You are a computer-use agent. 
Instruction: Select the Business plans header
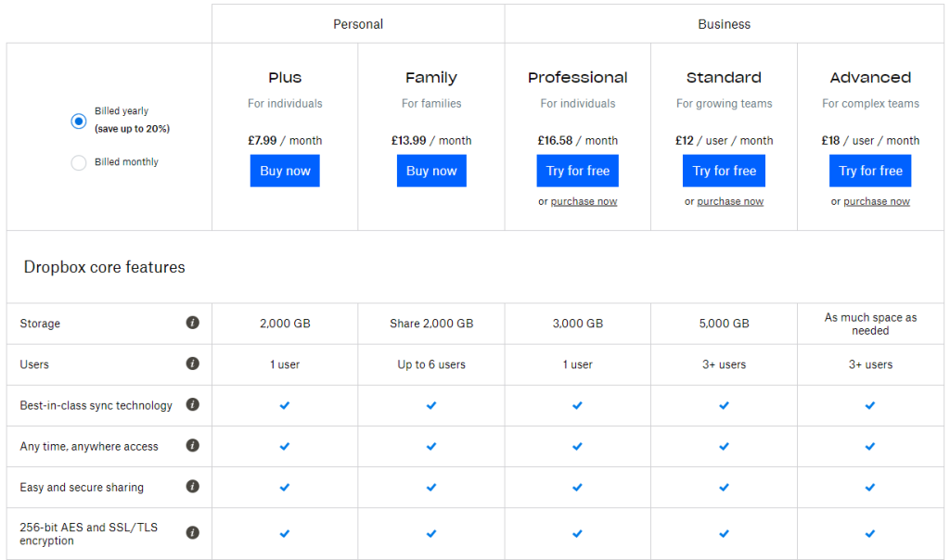(x=724, y=24)
